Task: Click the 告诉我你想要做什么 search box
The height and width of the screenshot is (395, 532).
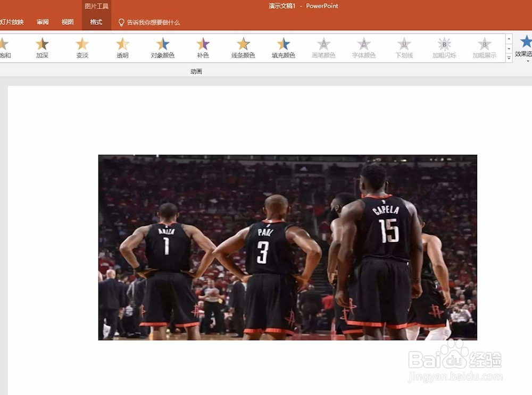Action: (153, 22)
